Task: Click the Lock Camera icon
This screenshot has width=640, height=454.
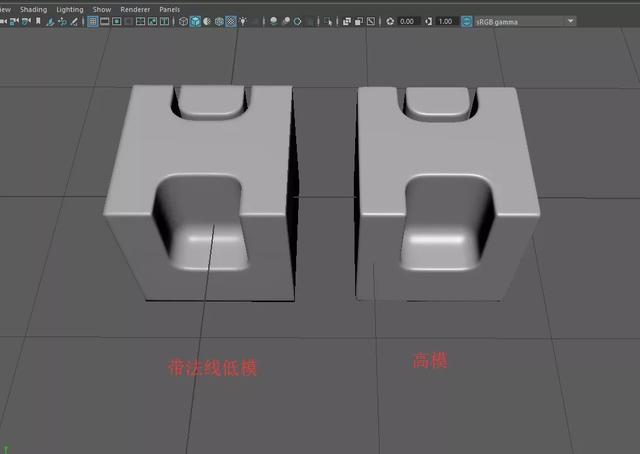Action: tap(14, 21)
